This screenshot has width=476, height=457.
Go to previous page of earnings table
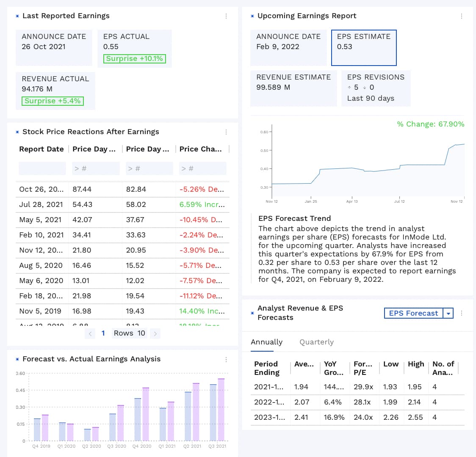pos(90,333)
